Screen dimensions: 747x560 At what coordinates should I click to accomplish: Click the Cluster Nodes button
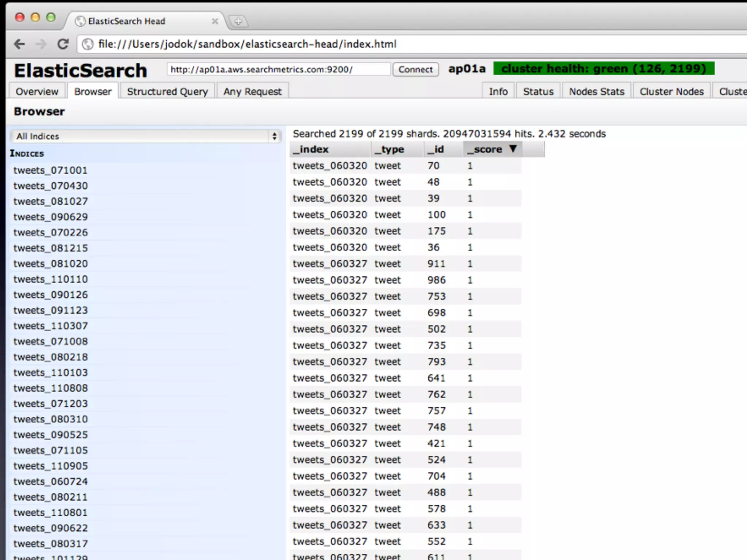[x=671, y=92]
